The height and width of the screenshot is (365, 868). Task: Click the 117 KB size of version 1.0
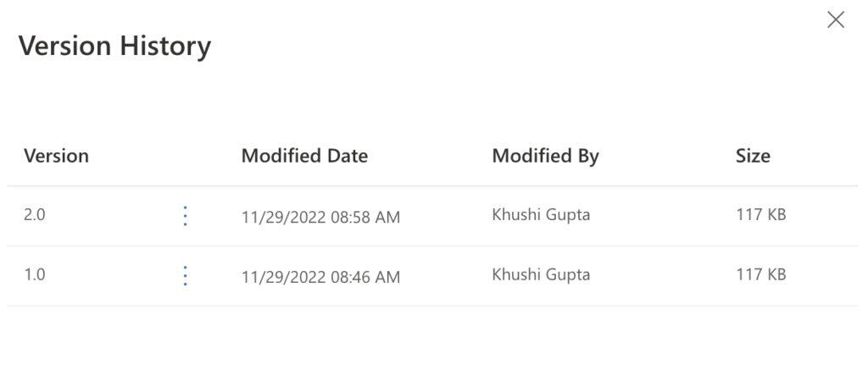click(760, 274)
